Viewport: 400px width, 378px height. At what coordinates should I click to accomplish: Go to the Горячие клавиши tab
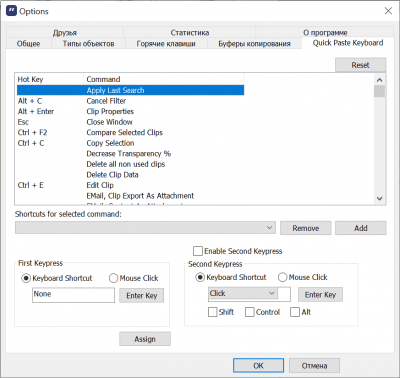(x=166, y=43)
